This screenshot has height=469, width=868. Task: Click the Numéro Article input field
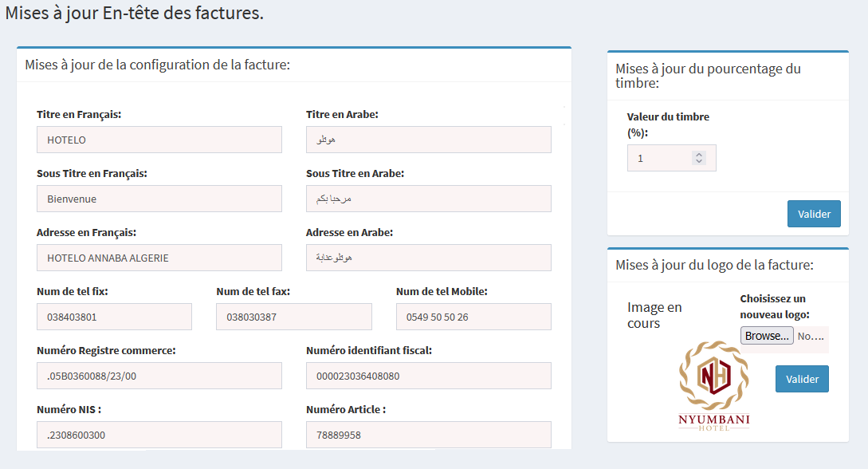pyautogui.click(x=428, y=435)
